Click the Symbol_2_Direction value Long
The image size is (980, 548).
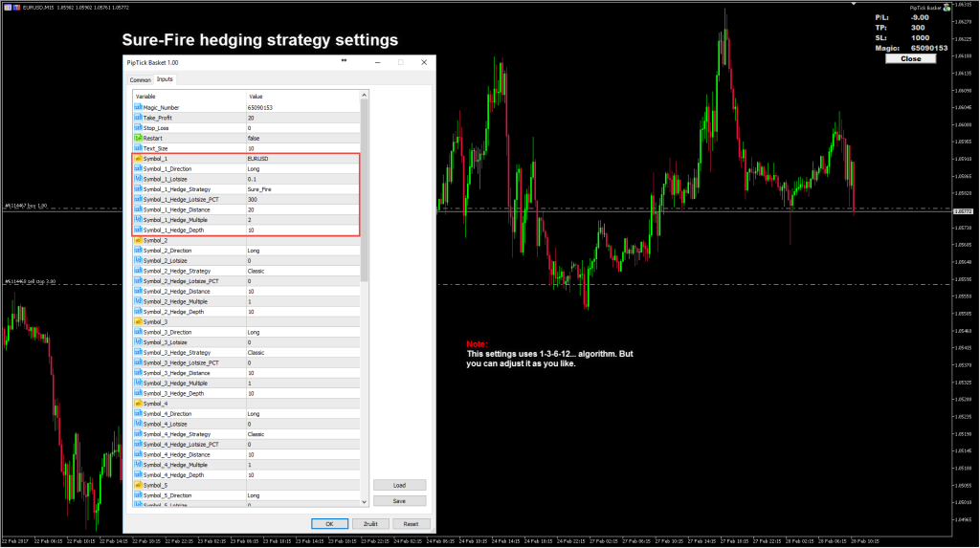pos(253,251)
